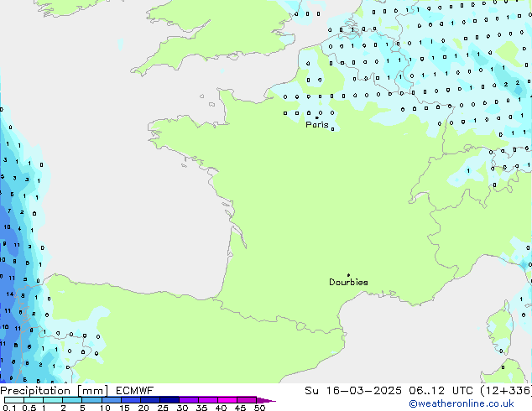Viewport: 532px width, 411px height.
Task: Click the Paris city label
Action: (x=317, y=125)
